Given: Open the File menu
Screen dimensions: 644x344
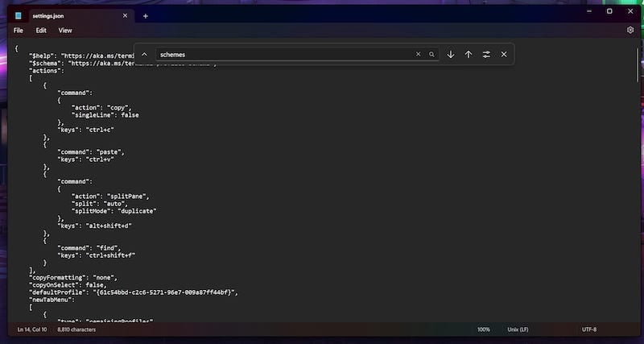Looking at the screenshot, I should click(18, 31).
